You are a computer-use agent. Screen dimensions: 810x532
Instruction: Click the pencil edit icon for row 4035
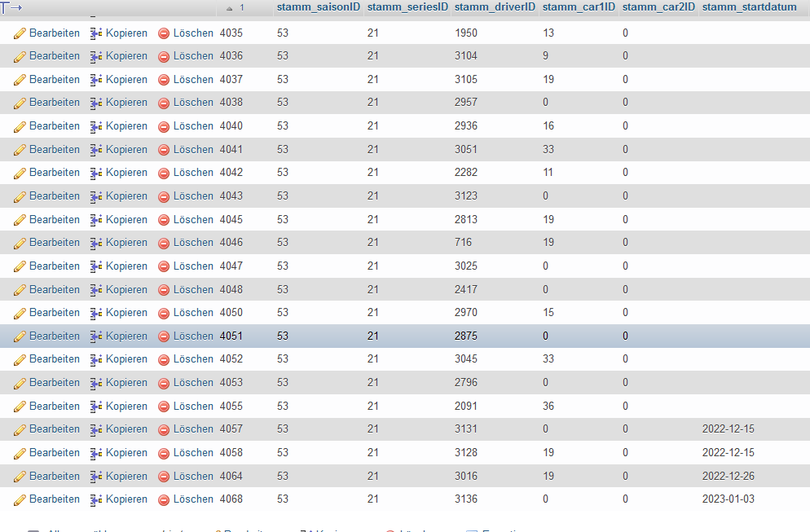pos(20,33)
